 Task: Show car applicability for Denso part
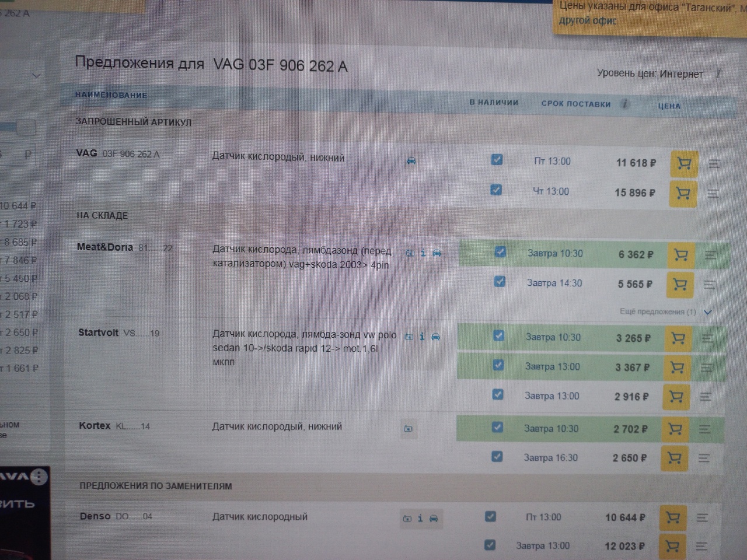[434, 518]
